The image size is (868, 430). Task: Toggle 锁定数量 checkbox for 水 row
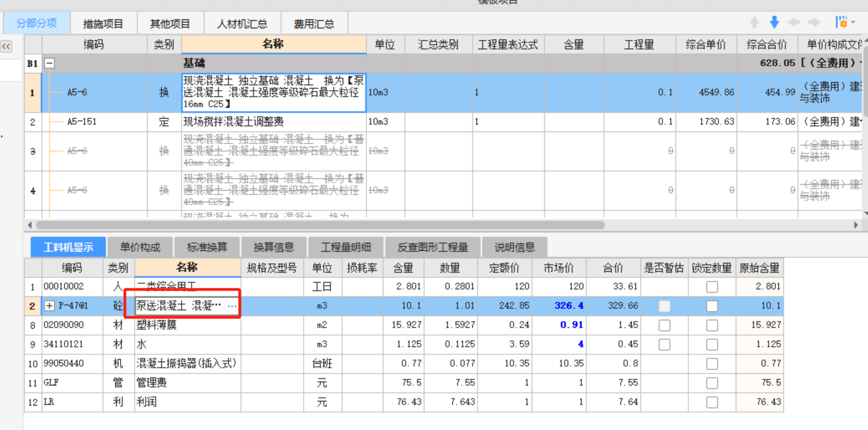coord(712,345)
